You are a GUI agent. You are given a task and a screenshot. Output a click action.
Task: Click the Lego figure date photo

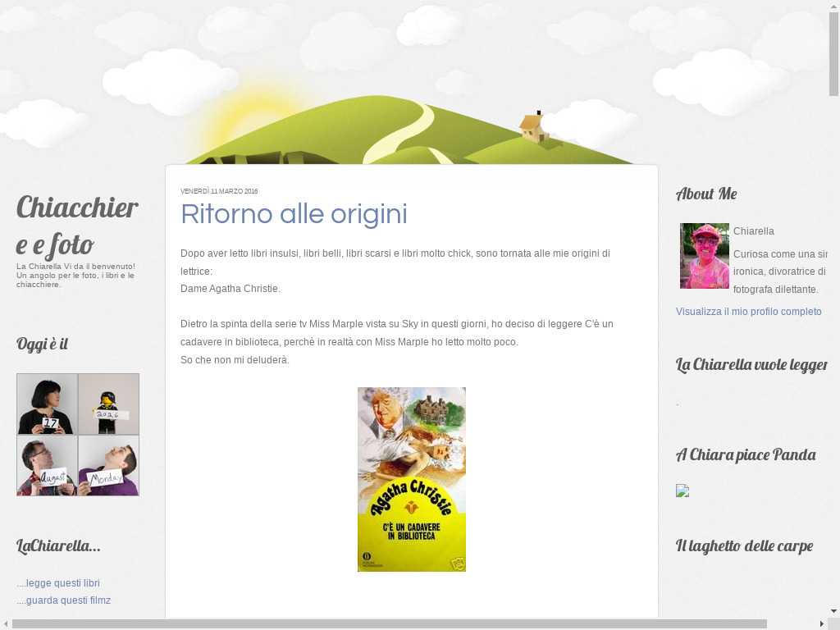pyautogui.click(x=109, y=404)
